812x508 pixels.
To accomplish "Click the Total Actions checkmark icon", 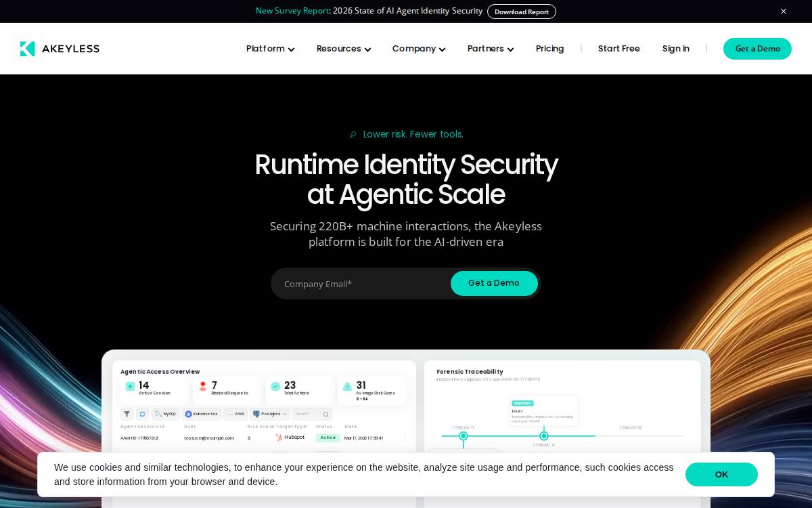I will 275,386.
